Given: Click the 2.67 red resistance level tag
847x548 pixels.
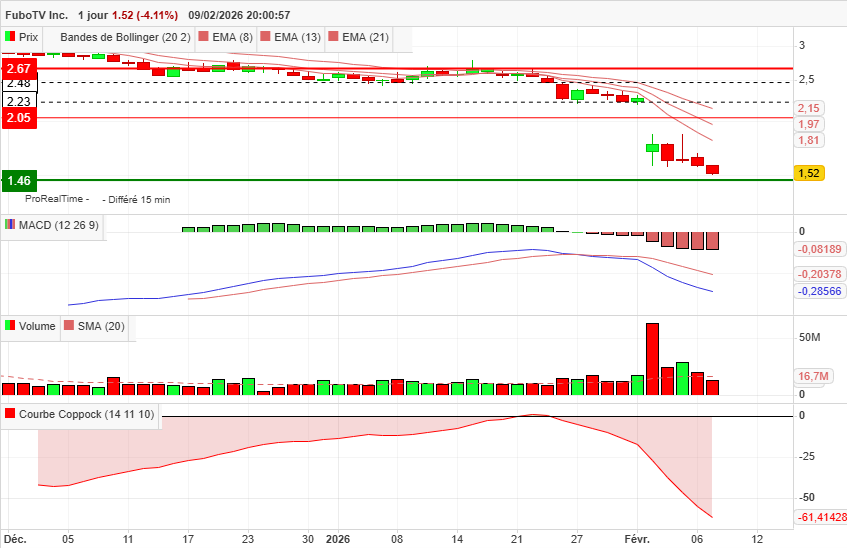Looking at the screenshot, I should (x=19, y=69).
